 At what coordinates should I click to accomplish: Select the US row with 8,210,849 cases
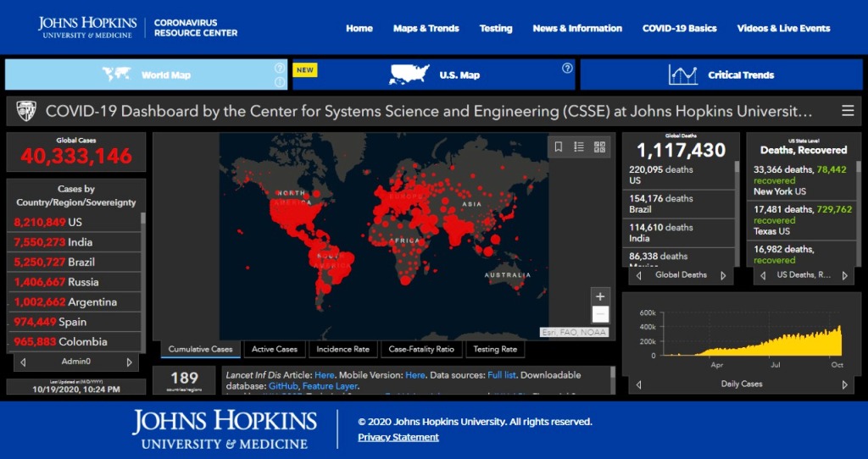tap(75, 223)
